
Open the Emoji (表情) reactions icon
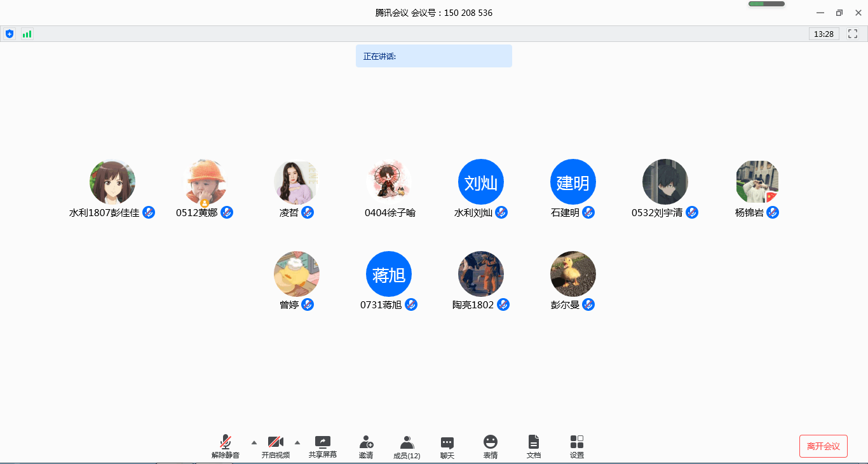point(491,447)
